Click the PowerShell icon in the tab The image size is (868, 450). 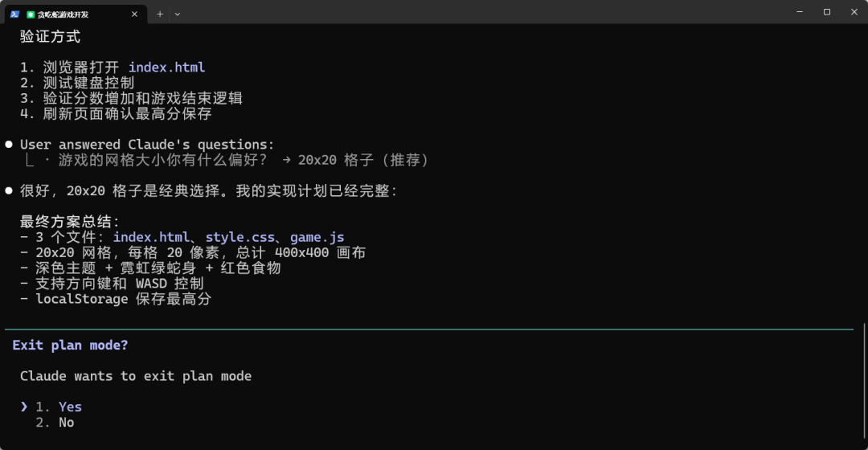14,14
